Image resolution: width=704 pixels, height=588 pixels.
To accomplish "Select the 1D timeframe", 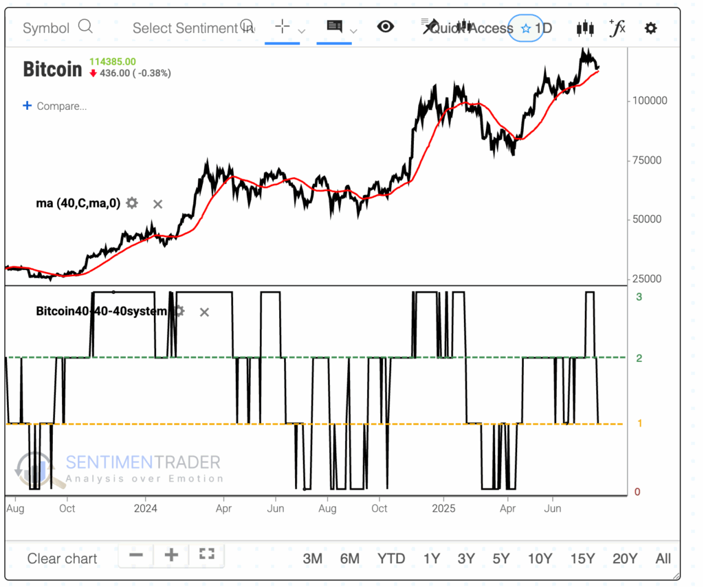I will (544, 28).
